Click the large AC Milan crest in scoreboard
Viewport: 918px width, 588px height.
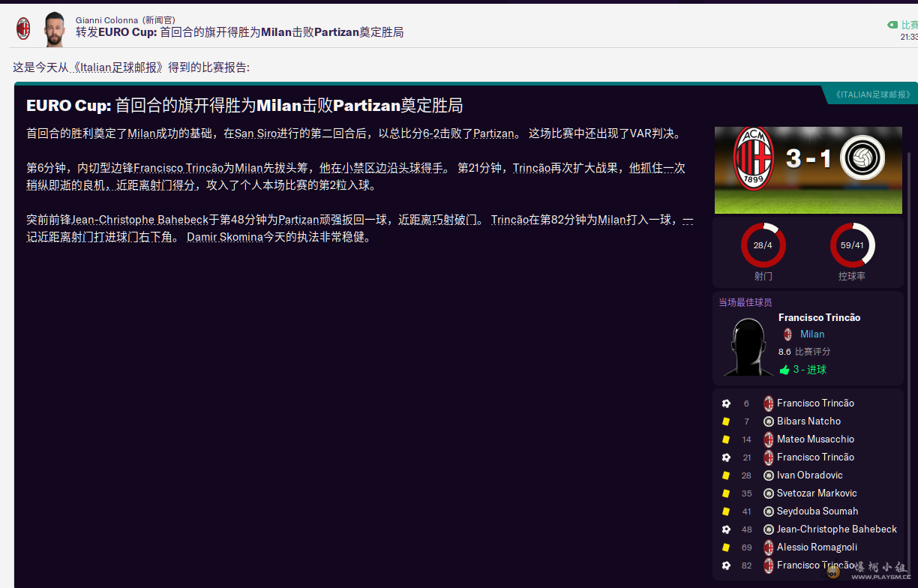[x=753, y=158]
